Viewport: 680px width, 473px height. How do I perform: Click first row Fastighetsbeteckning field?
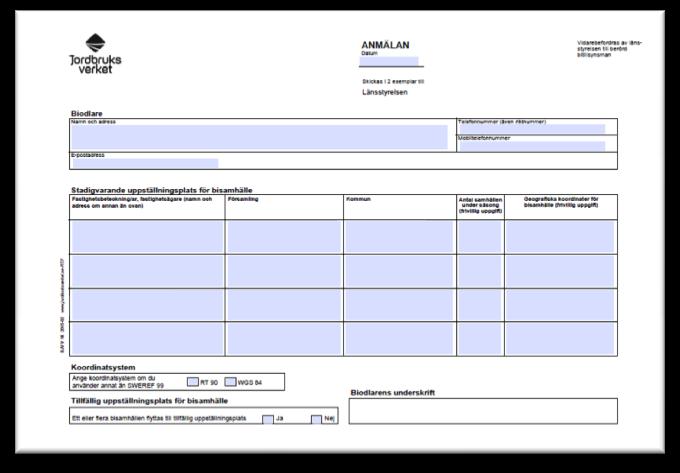coord(147,237)
